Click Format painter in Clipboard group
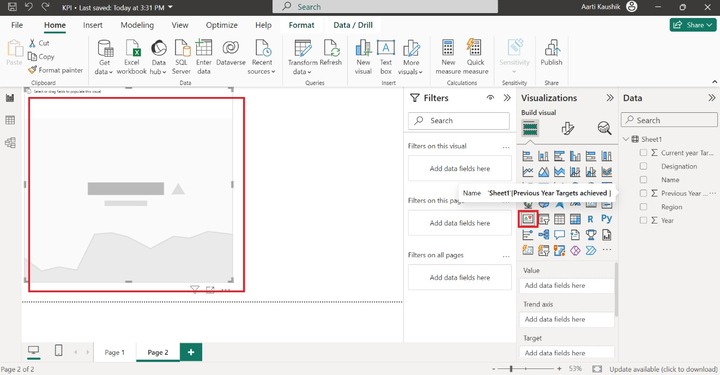 point(56,70)
